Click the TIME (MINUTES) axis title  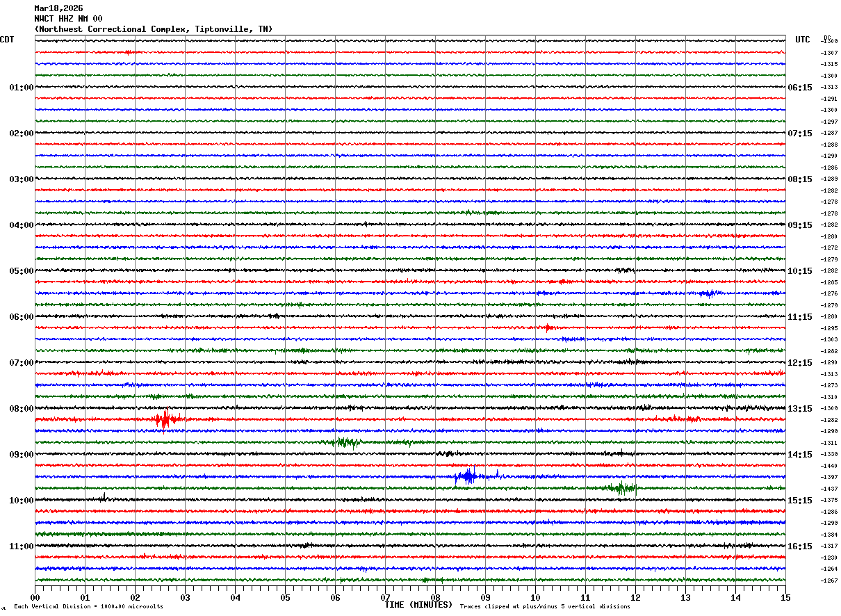(x=418, y=605)
